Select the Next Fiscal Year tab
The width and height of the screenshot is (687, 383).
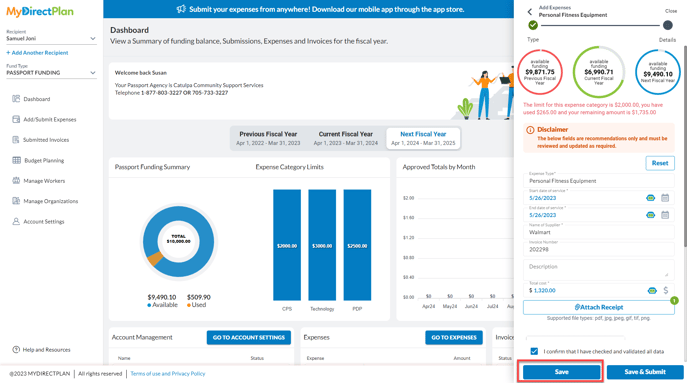(x=423, y=138)
